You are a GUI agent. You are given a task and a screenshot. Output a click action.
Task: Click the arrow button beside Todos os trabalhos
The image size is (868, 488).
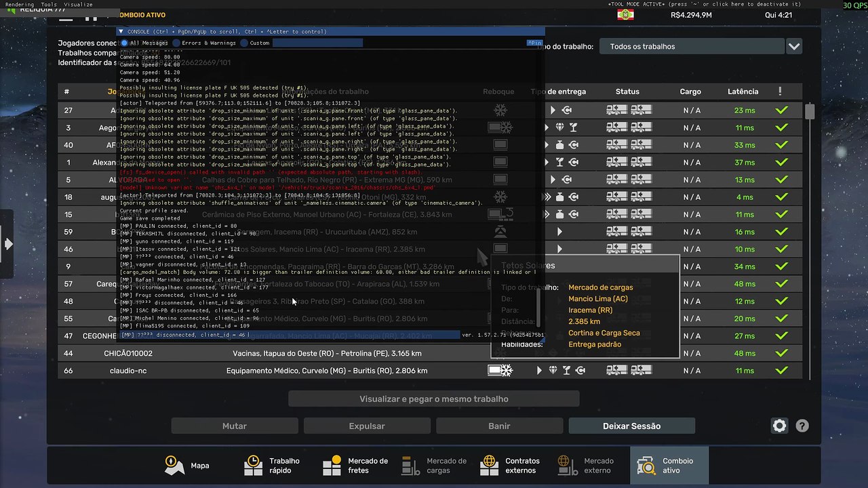(x=794, y=47)
